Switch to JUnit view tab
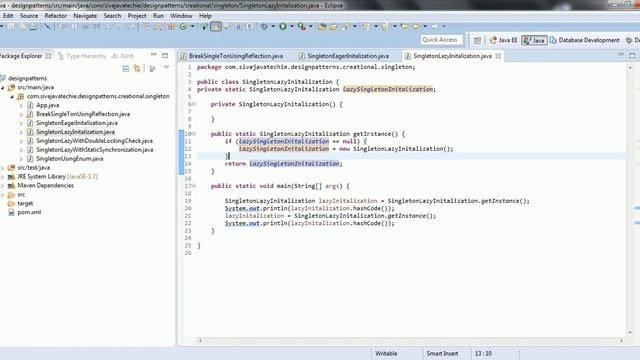This screenshot has width=640, height=360. coord(123,56)
